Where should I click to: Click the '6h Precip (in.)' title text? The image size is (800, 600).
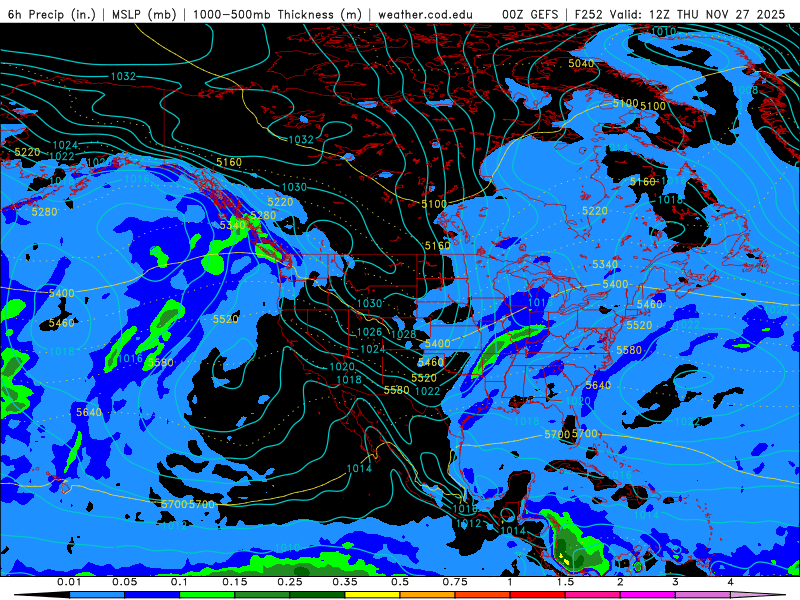click(x=52, y=14)
